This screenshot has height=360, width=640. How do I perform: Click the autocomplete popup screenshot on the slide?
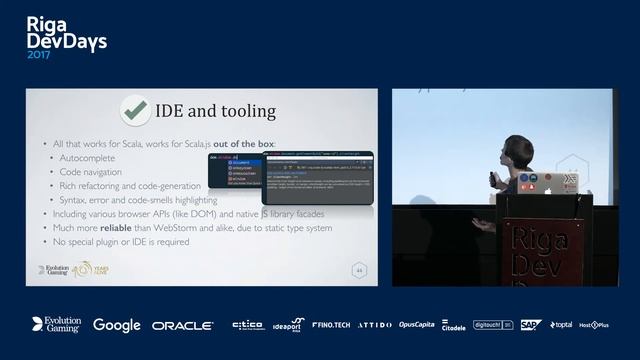(x=235, y=170)
